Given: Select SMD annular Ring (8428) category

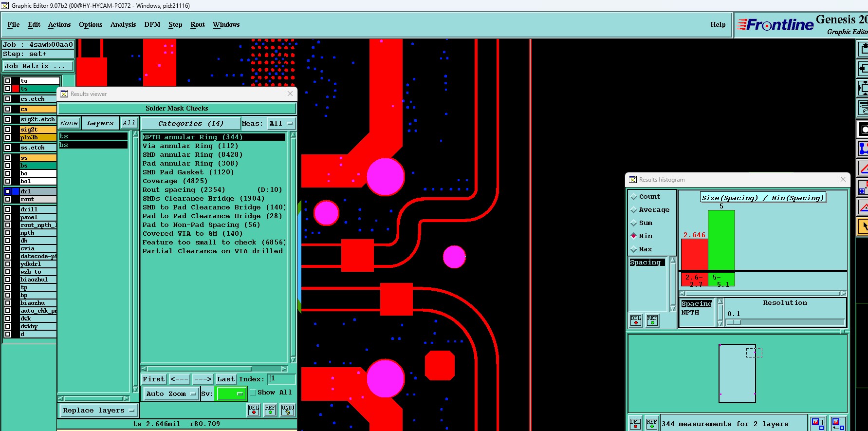Looking at the screenshot, I should click(x=213, y=155).
